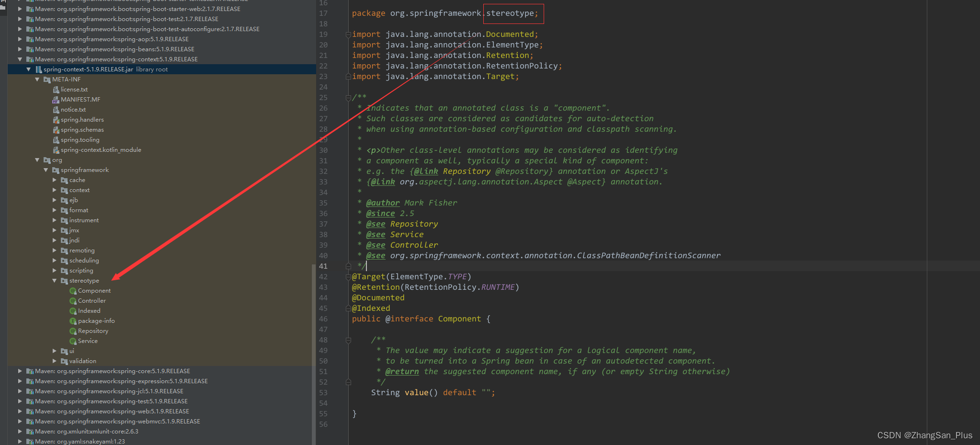This screenshot has width=980, height=445.
Task: Click the META-INF folder icon
Action: click(47, 80)
